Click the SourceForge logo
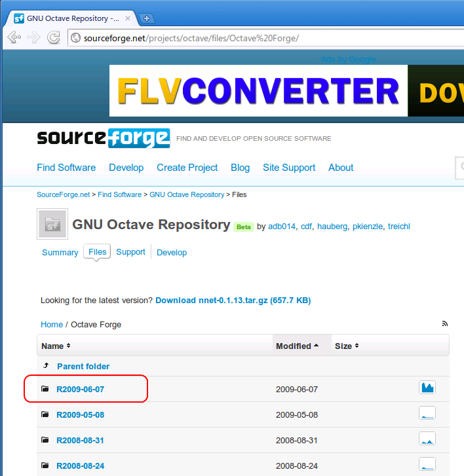464x476 pixels. tap(104, 138)
